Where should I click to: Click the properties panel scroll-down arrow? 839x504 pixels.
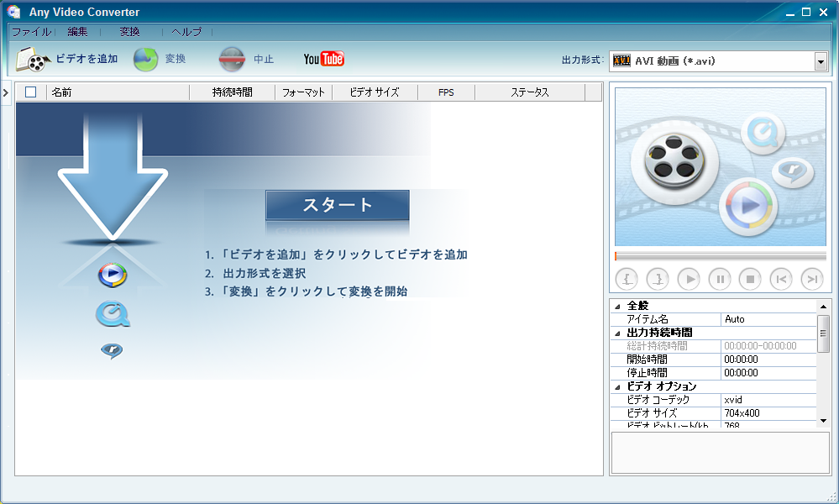[823, 421]
